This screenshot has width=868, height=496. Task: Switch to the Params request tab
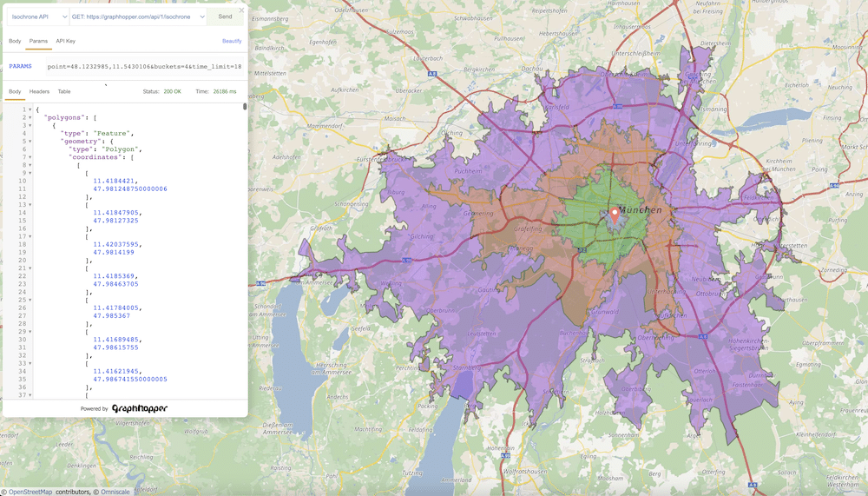38,41
